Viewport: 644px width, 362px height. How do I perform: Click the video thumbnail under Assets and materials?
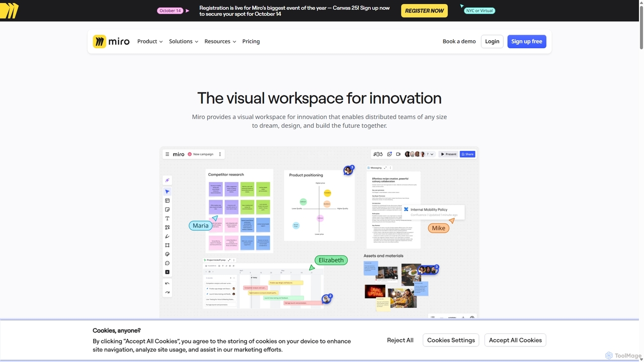point(387,273)
